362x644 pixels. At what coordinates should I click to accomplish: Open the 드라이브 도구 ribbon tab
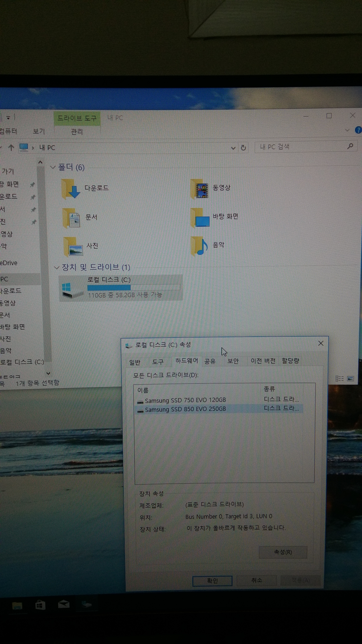point(77,118)
